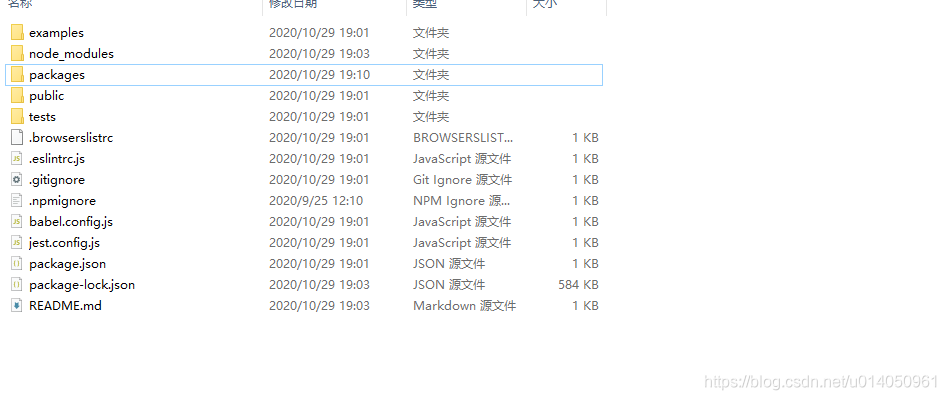This screenshot has height=400, width=946.
Task: Select the babel.config.js file name
Action: (x=71, y=221)
